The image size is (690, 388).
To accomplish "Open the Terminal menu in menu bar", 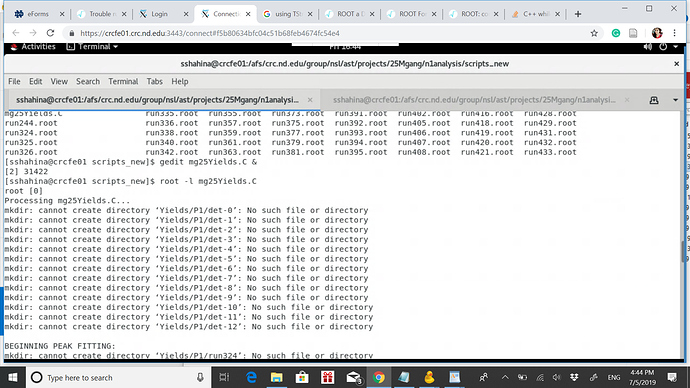I will tap(123, 81).
